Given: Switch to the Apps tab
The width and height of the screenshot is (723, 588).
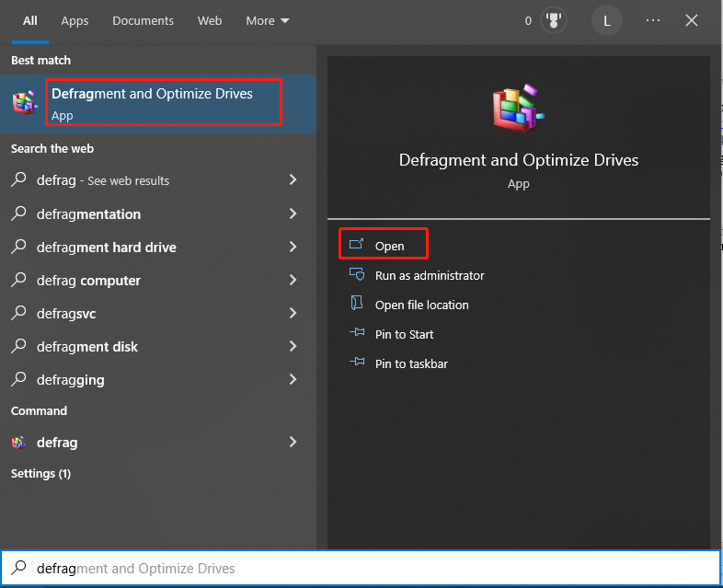Looking at the screenshot, I should (75, 21).
